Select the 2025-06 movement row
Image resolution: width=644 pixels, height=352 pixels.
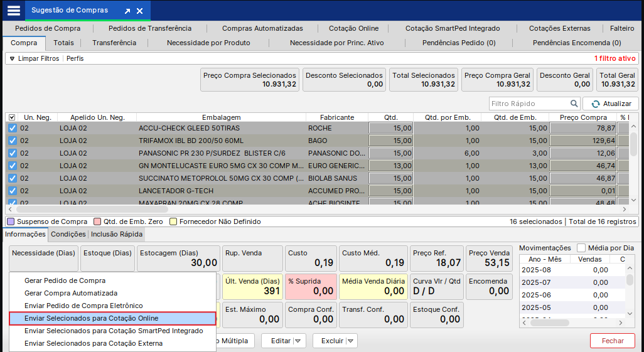pos(572,295)
